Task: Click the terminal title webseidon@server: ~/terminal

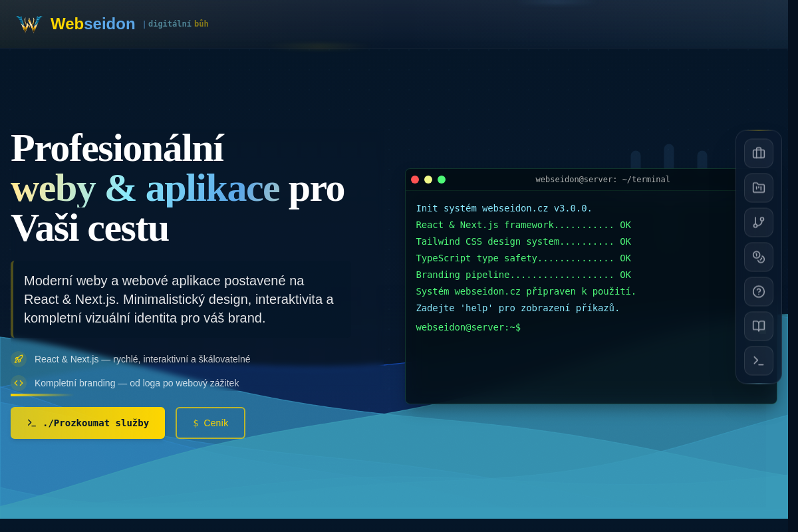Action: [x=602, y=180]
